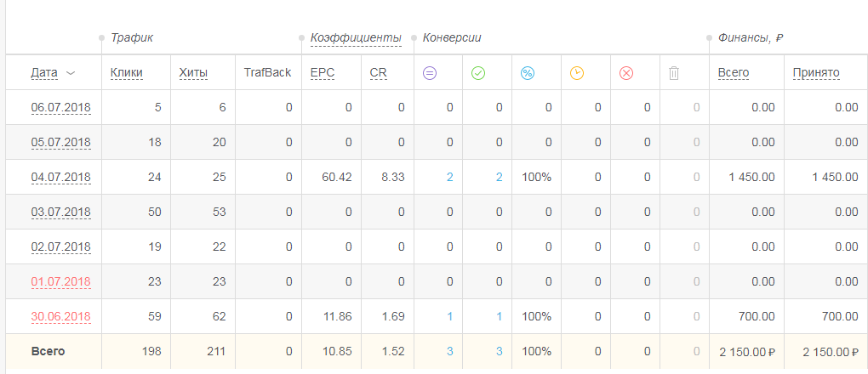Open date 04.07.2018 details
This screenshot has height=374, width=868.
coord(60,177)
